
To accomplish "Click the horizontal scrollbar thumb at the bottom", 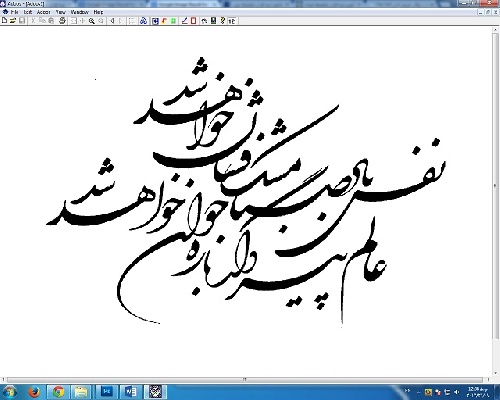I will pyautogui.click(x=245, y=379).
